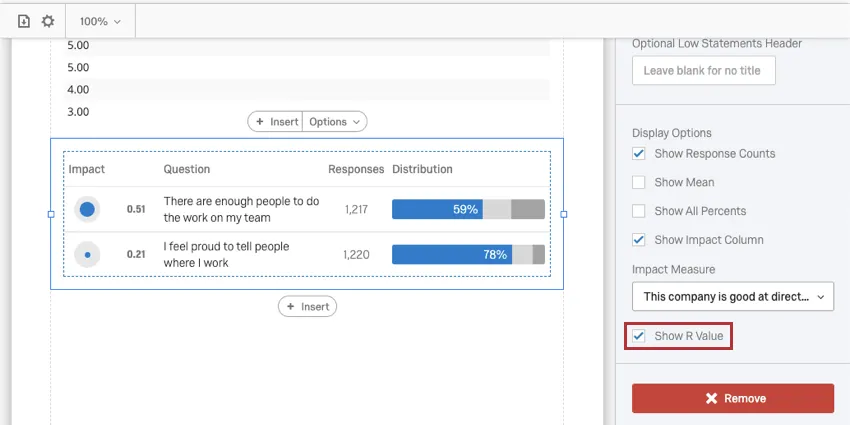The width and height of the screenshot is (850, 425).
Task: Toggle the Show R Value checkbox
Action: click(639, 336)
